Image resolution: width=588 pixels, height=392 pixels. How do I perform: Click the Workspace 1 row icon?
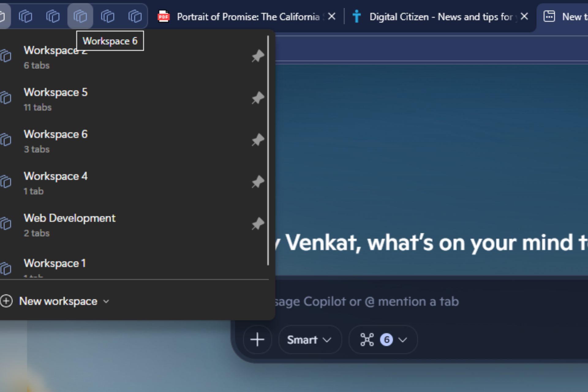coord(6,269)
